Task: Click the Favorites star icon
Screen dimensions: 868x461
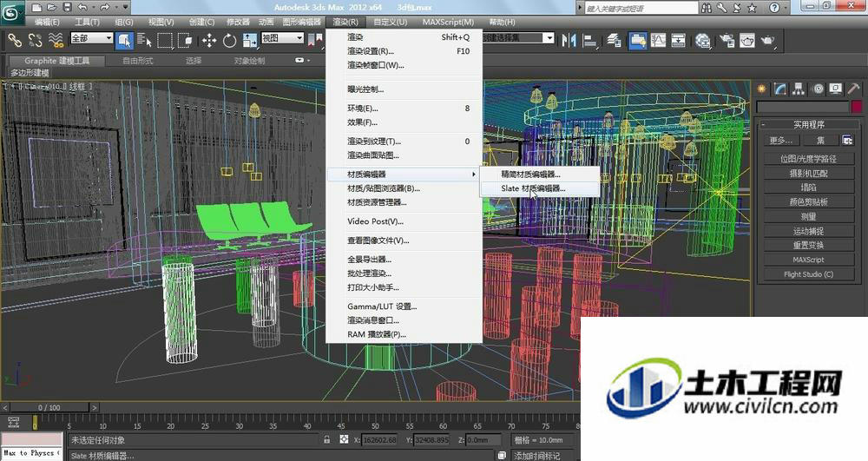Action: pyautogui.click(x=752, y=8)
